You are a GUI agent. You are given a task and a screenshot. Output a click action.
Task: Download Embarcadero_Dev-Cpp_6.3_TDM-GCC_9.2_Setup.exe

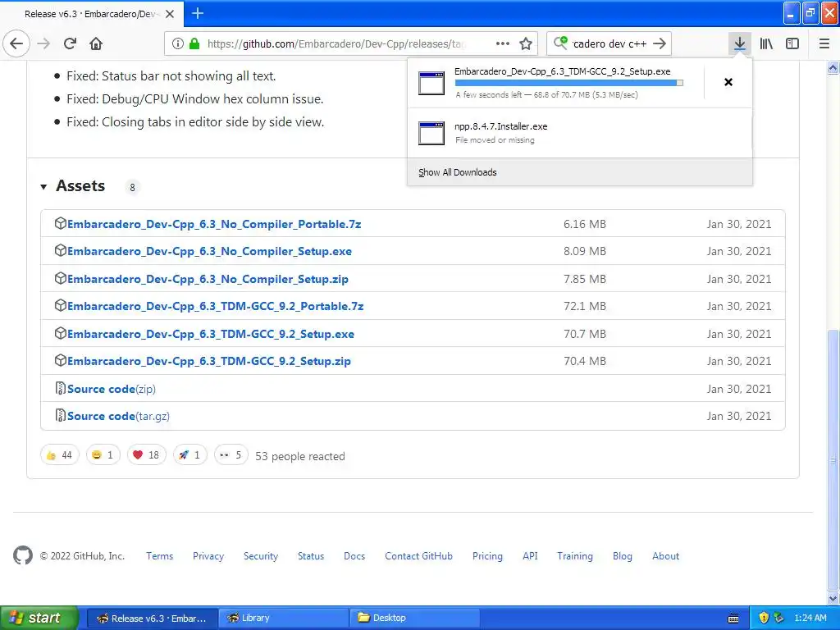click(x=211, y=334)
